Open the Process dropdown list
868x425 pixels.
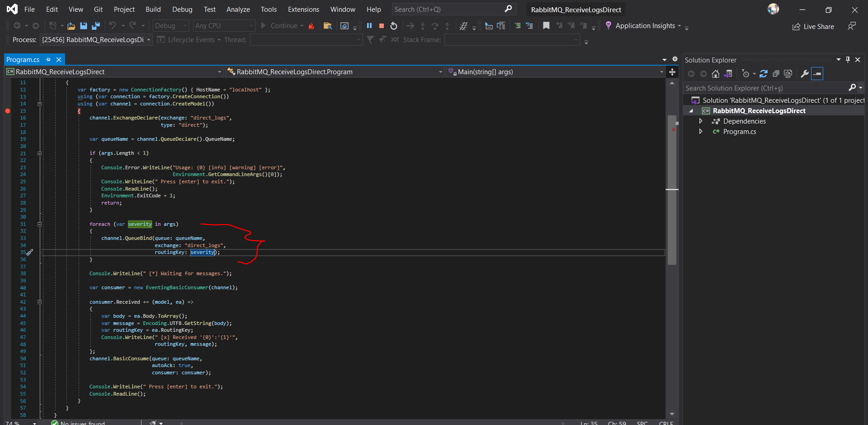tap(148, 40)
